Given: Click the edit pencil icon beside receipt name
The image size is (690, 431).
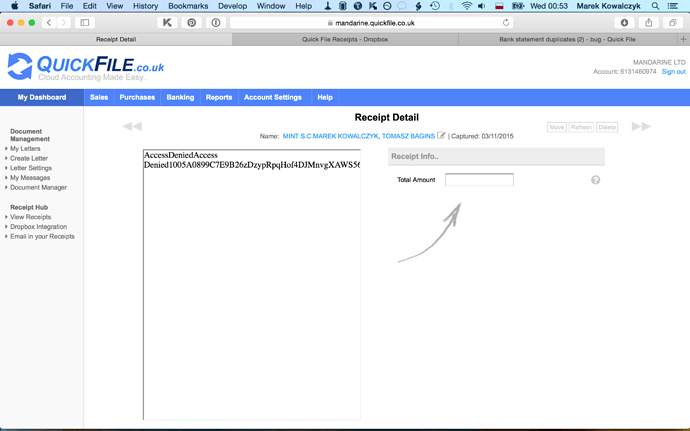Looking at the screenshot, I should (441, 135).
